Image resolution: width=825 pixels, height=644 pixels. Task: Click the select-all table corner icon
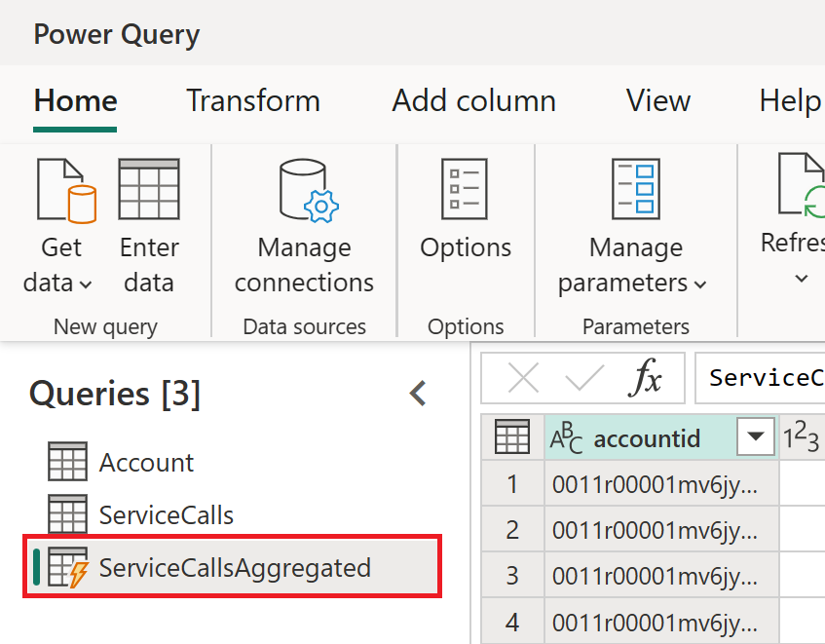click(x=512, y=438)
